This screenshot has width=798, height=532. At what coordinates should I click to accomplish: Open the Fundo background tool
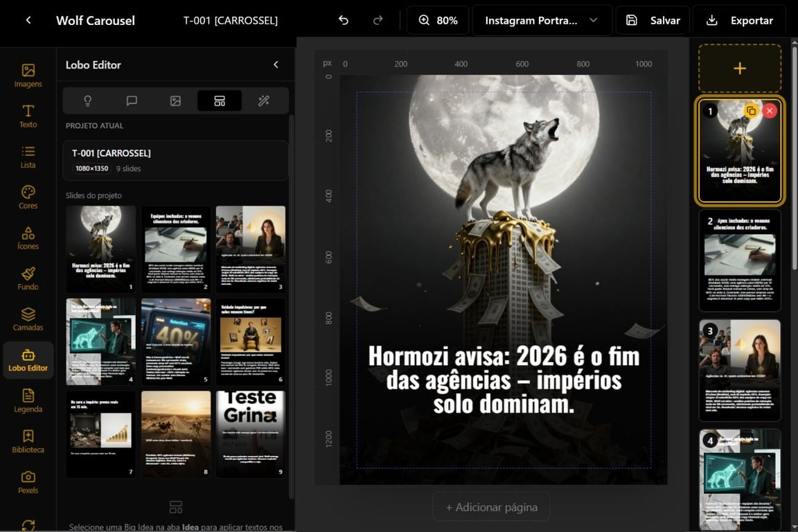coord(28,278)
